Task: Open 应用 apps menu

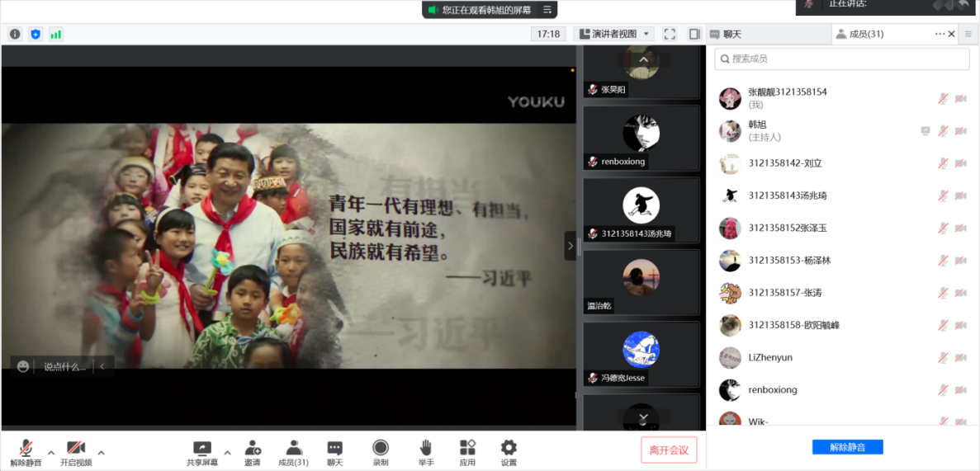Action: point(466,452)
